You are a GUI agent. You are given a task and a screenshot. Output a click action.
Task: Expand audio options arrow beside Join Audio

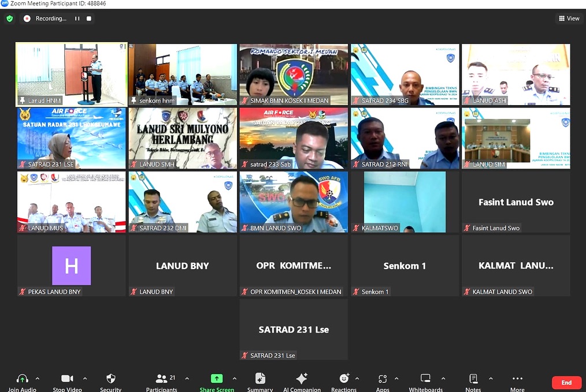click(x=38, y=379)
